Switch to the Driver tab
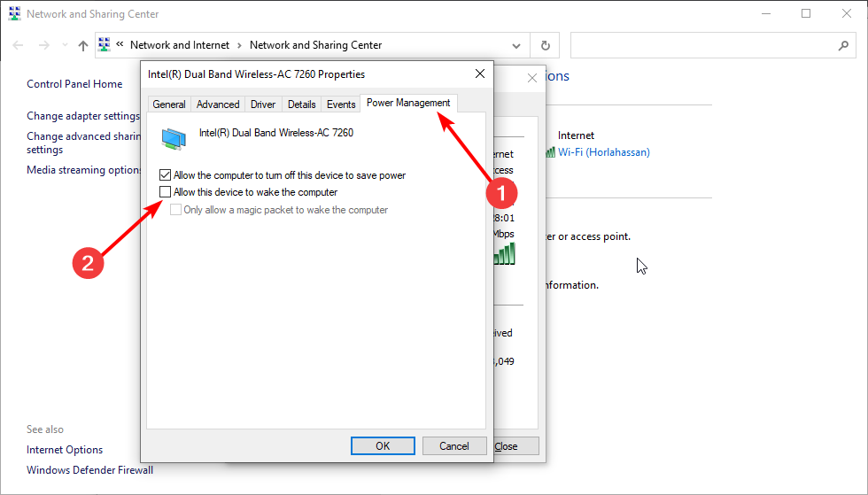 [x=263, y=104]
